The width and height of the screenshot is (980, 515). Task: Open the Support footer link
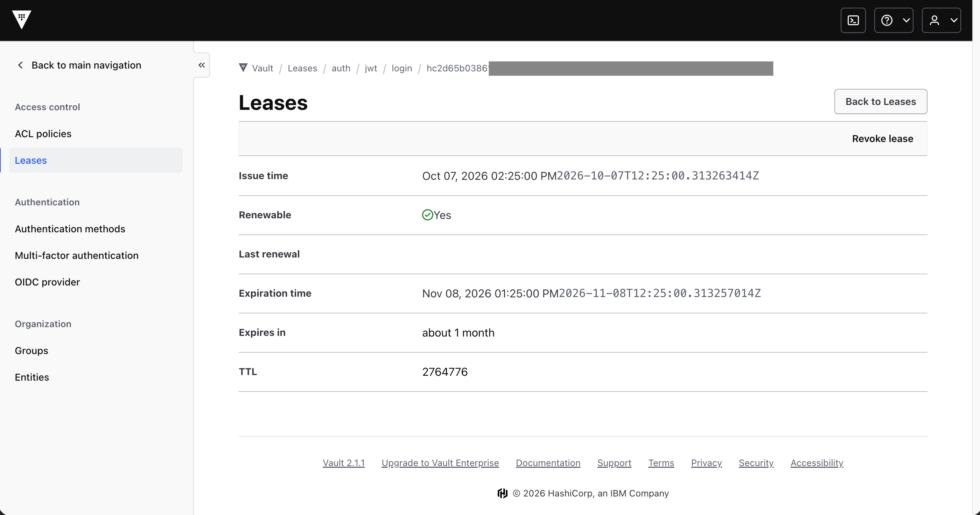coord(614,463)
